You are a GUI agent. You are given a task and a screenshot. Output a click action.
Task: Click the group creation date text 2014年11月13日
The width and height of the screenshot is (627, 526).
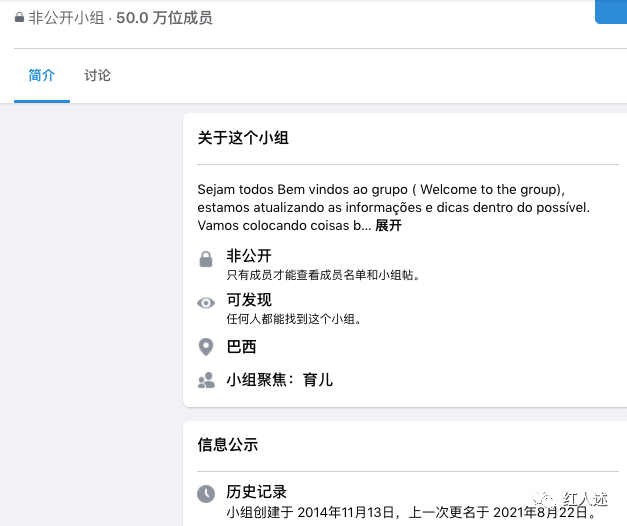pos(346,512)
